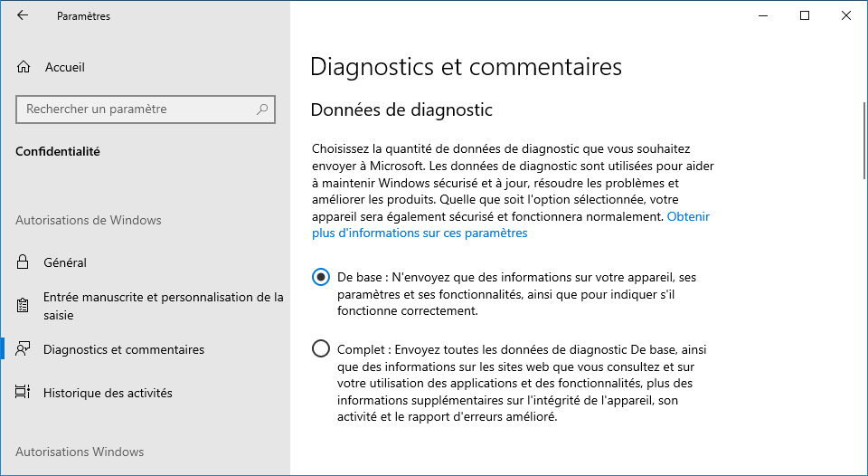This screenshot has width=868, height=476.
Task: Close the Paramètres window
Action: click(846, 15)
